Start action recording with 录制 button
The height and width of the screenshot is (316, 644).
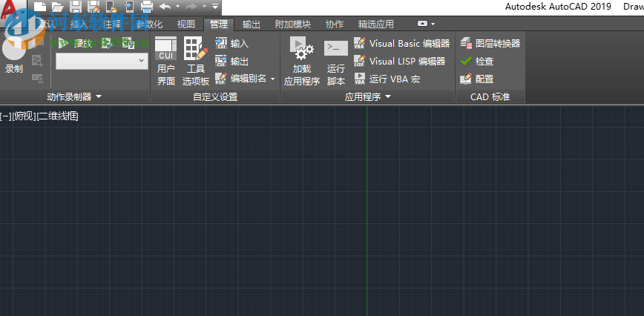tap(13, 56)
